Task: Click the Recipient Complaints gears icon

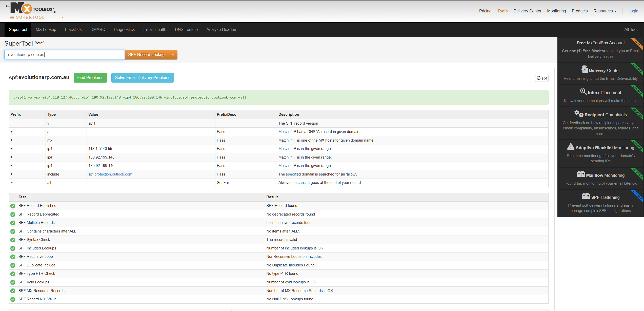Action: (x=579, y=113)
